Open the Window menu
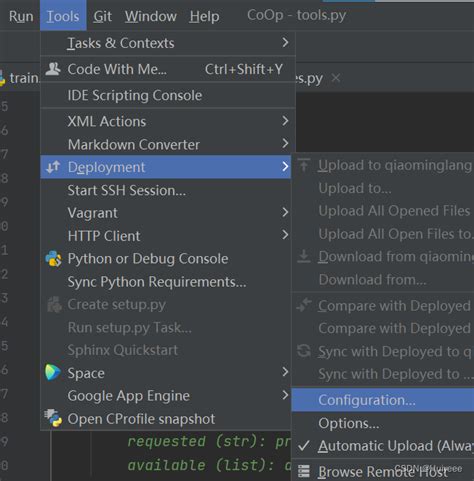Screen dimensions: 474x481 pos(151,16)
